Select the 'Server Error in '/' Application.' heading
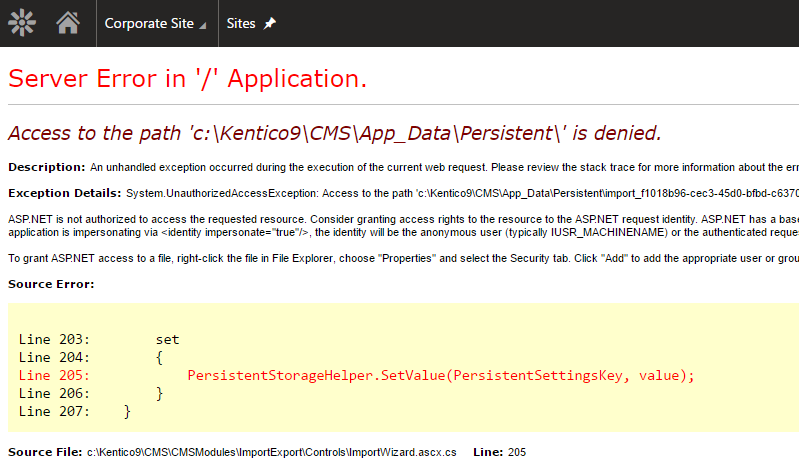The height and width of the screenshot is (466, 799). [x=188, y=79]
